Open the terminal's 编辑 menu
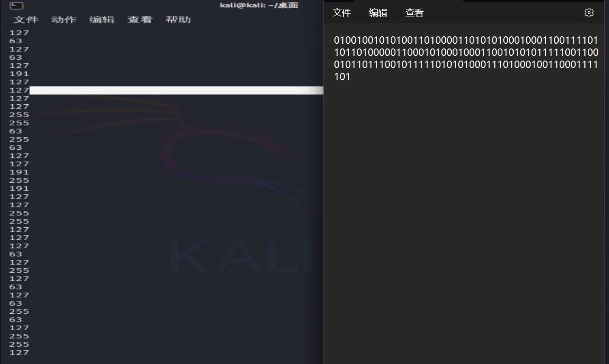 [x=102, y=19]
